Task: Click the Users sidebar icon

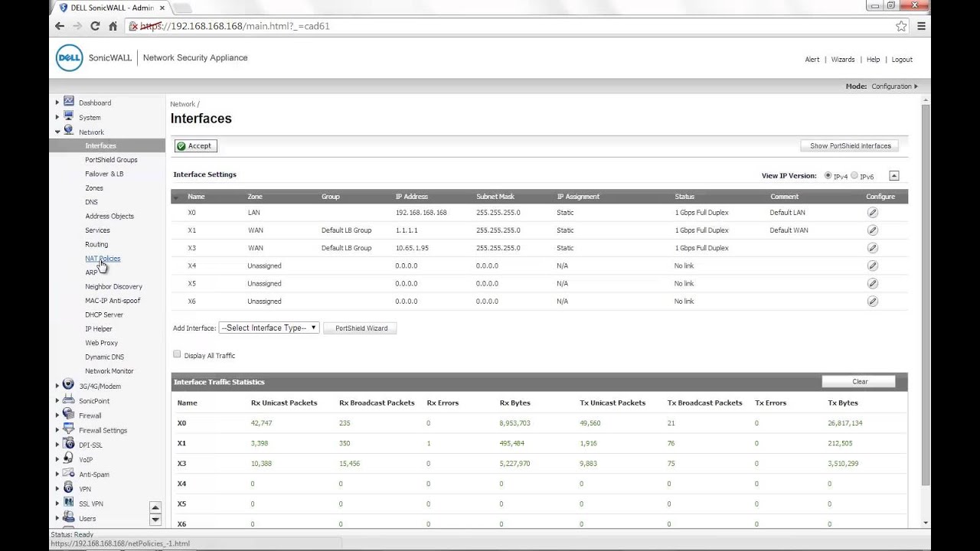Action: tap(69, 518)
